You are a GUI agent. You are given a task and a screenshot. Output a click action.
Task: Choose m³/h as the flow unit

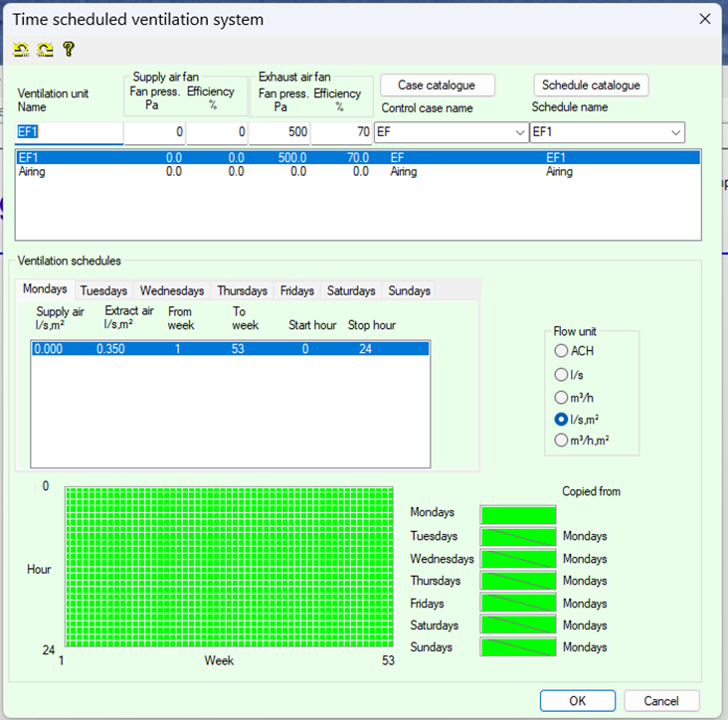click(x=562, y=397)
